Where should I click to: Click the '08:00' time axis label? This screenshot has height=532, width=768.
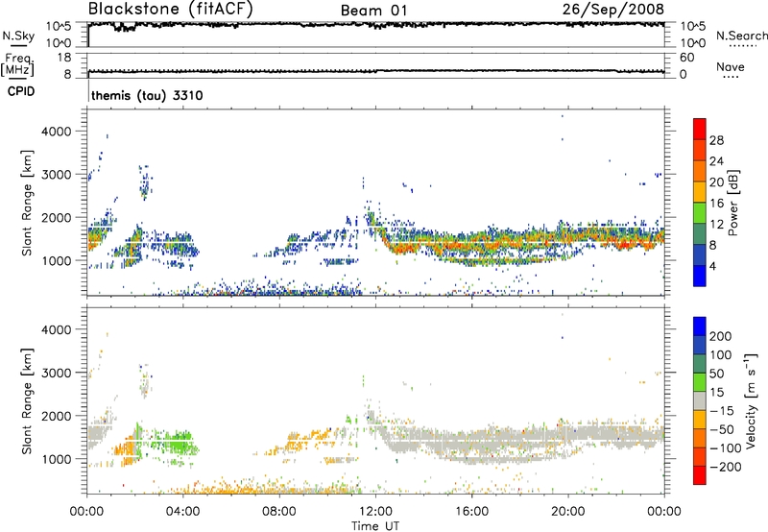pos(279,512)
